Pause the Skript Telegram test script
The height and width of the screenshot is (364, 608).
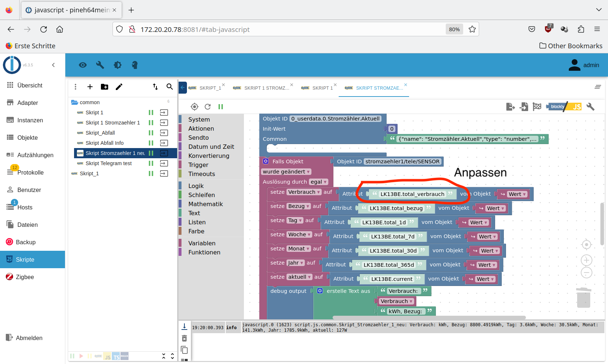pyautogui.click(x=151, y=163)
